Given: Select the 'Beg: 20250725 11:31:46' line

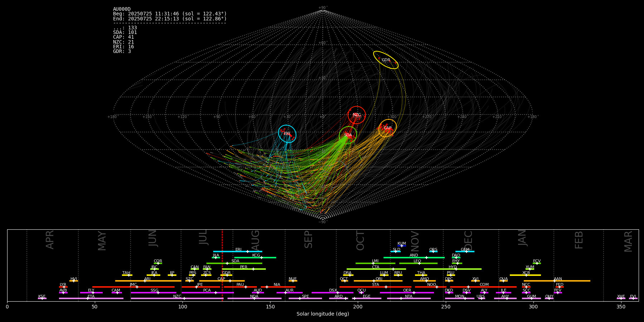Looking at the screenshot, I should [170, 14].
